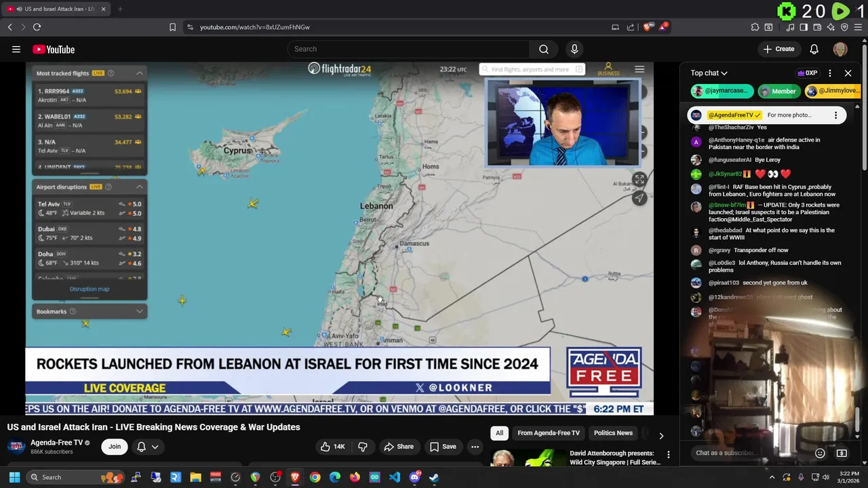Image resolution: width=868 pixels, height=488 pixels.
Task: Open the media control music note icon
Action: (791, 27)
